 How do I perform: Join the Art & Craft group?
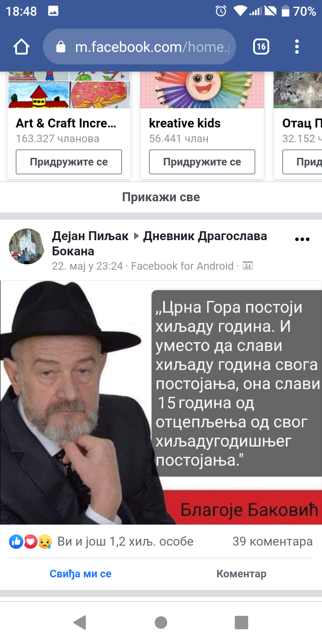click(x=69, y=162)
